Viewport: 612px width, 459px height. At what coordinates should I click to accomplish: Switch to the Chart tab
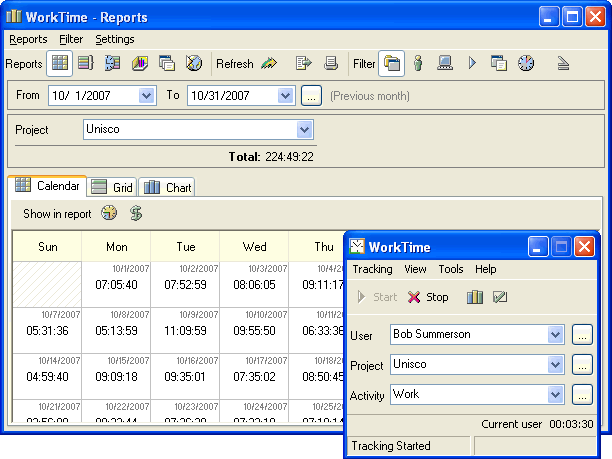coord(167,187)
